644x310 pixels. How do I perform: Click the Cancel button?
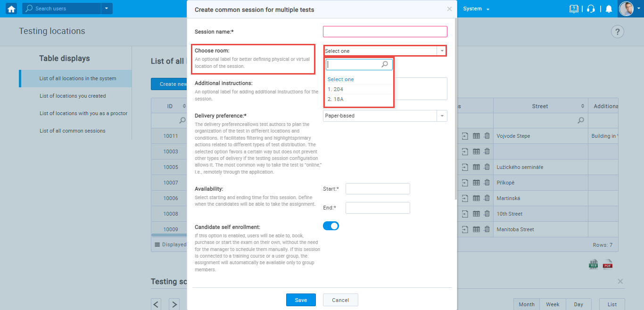(340, 300)
